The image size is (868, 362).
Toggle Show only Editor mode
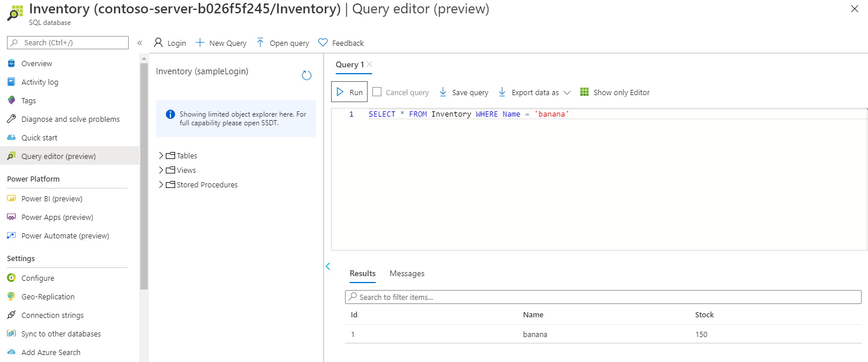point(614,92)
